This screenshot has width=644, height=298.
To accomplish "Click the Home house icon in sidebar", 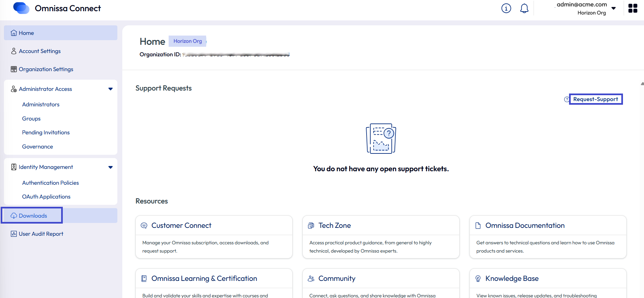I will coord(13,33).
